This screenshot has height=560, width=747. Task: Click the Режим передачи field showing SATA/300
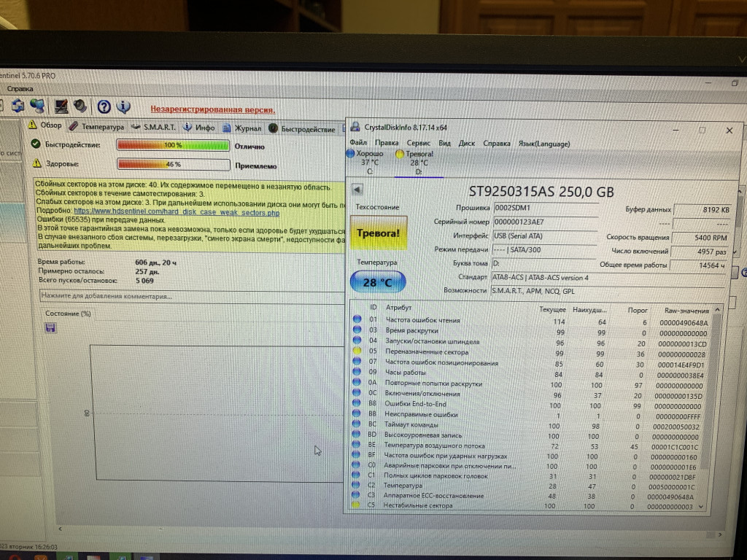coord(544,249)
